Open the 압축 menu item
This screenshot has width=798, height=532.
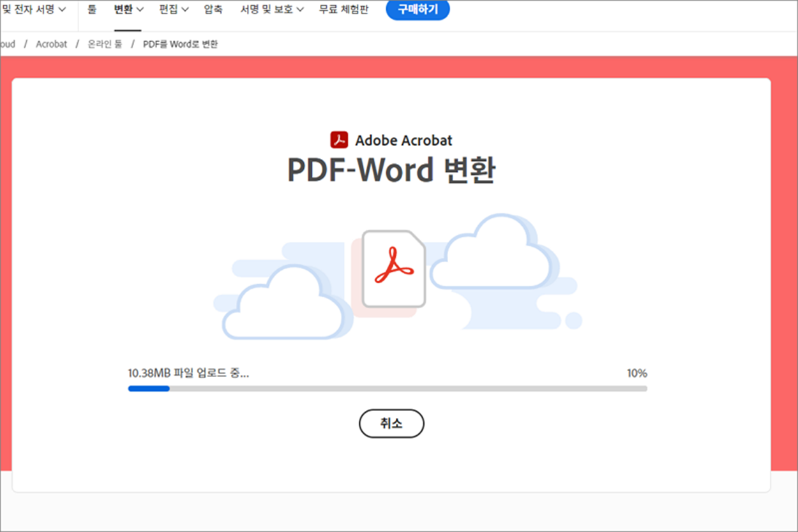coord(213,10)
